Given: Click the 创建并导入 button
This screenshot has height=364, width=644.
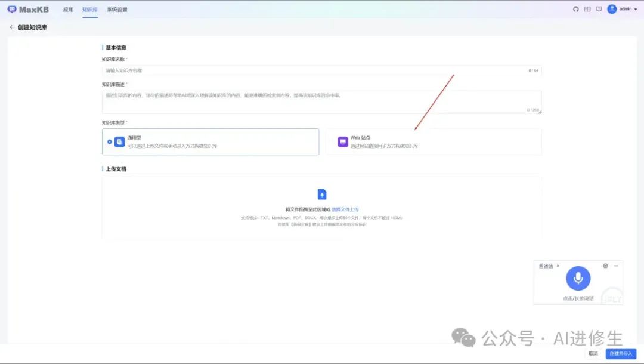Looking at the screenshot, I should pos(621,354).
